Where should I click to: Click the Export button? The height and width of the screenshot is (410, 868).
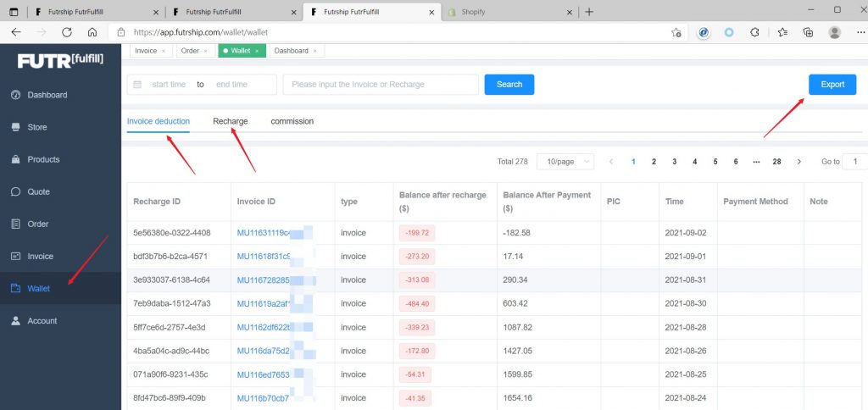pyautogui.click(x=832, y=85)
